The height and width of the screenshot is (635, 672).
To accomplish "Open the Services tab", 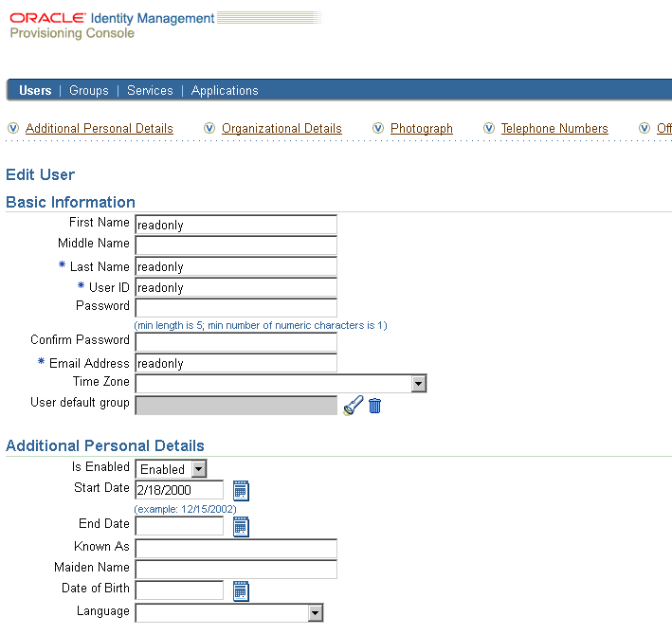I will coord(150,91).
